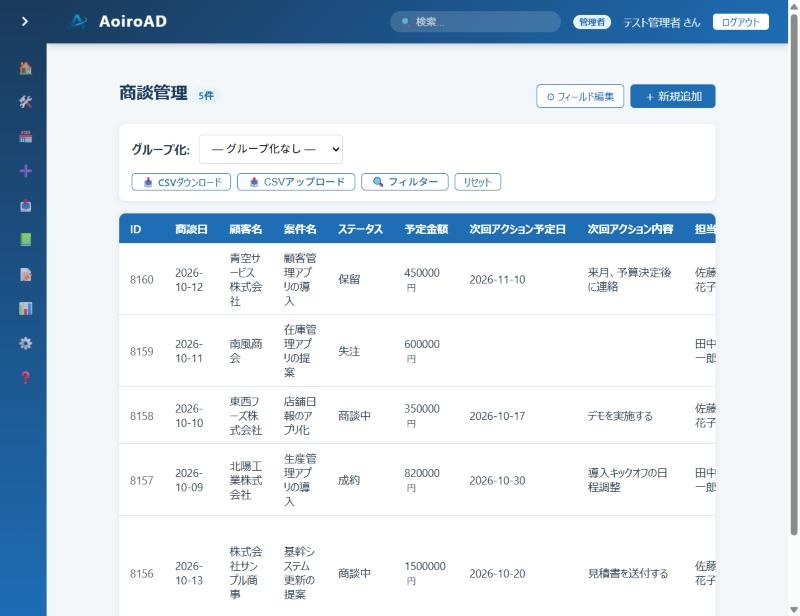Viewport: 800px width, 616px height.
Task: Click the scrollbar down arrow
Action: tap(794, 609)
